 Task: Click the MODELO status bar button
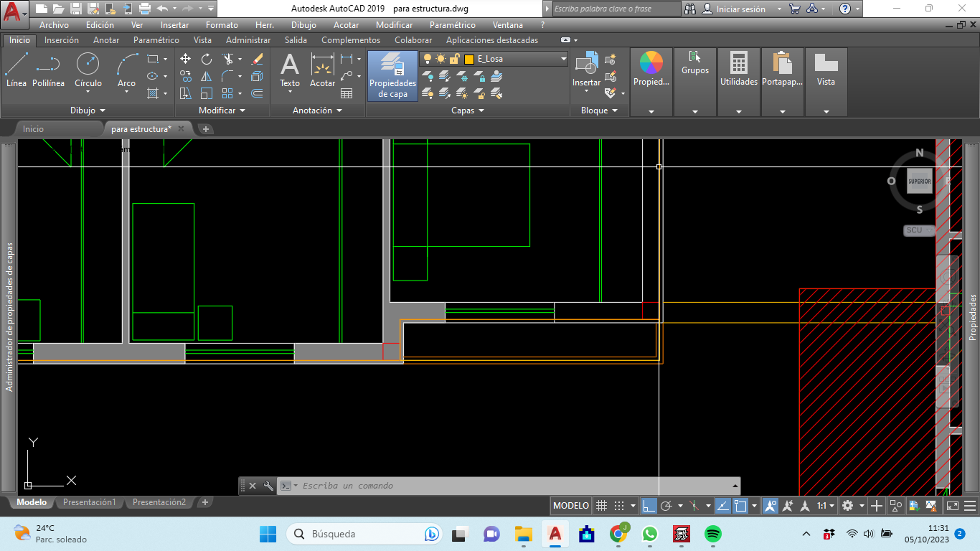[x=571, y=506]
